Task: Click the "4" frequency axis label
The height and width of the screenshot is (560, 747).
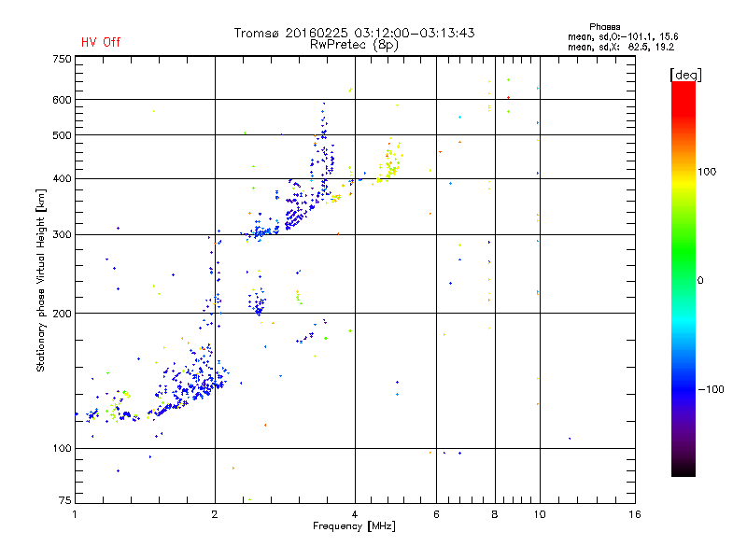Action: coord(355,514)
